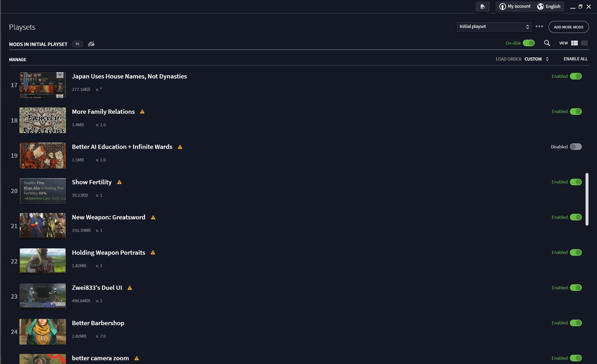Image resolution: width=597 pixels, height=364 pixels.
Task: Click the Playsets heading
Action: [x=22, y=27]
